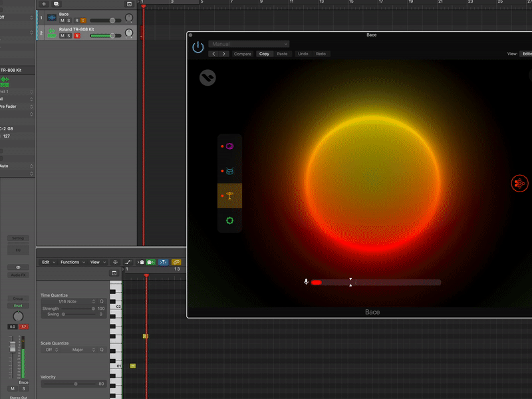
Task: Click the microphone icon beside the input meter
Action: click(306, 282)
